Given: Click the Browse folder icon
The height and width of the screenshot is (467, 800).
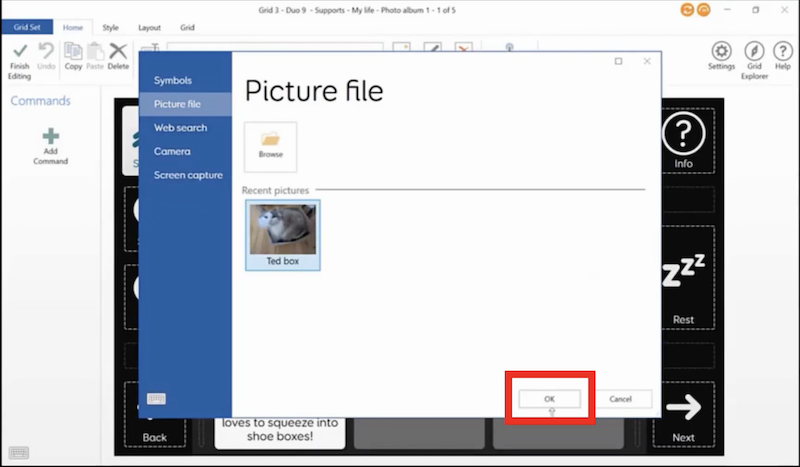Looking at the screenshot, I should [x=270, y=141].
